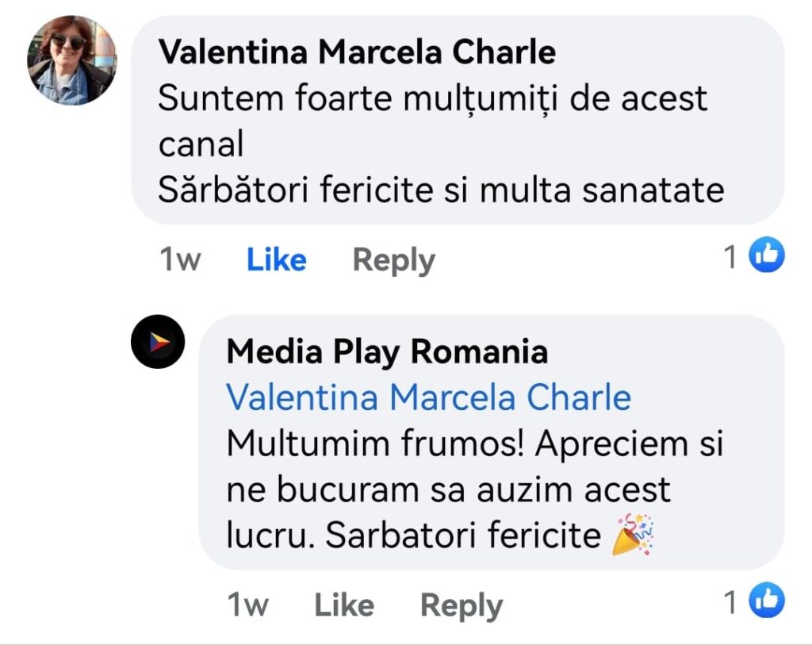Unlike Valentina's comment using the blue Like
The image size is (812, 645).
click(276, 259)
